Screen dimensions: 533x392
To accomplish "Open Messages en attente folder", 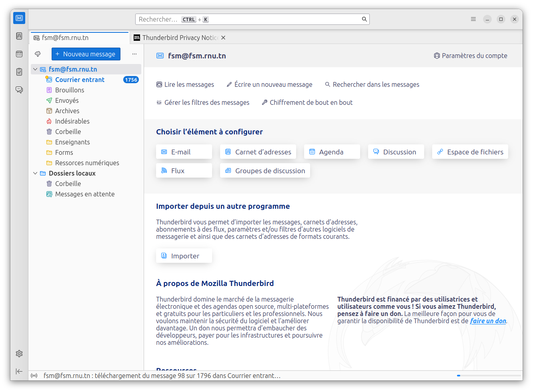I will (86, 194).
